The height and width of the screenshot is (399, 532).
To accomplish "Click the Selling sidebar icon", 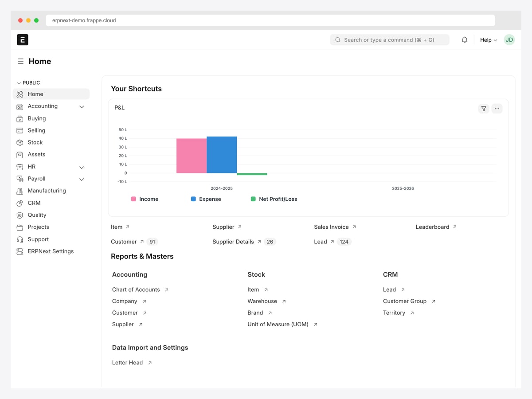I will point(20,131).
